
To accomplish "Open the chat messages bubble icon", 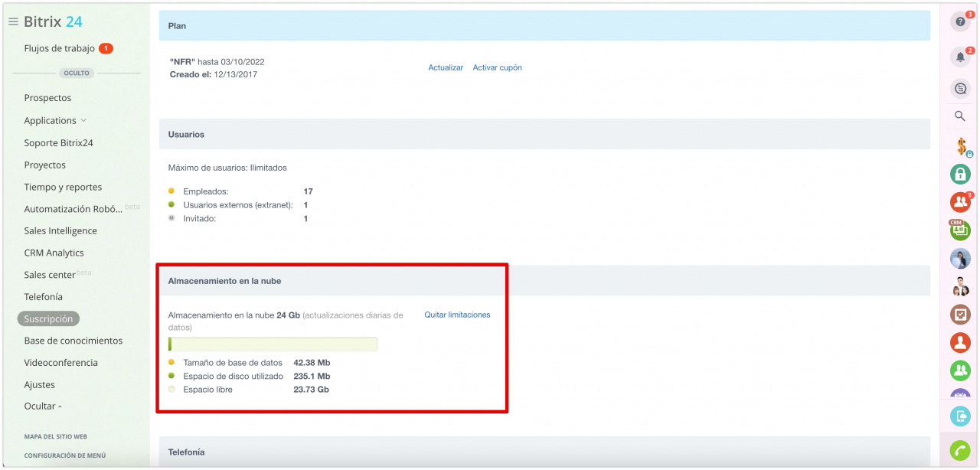I will [960, 89].
